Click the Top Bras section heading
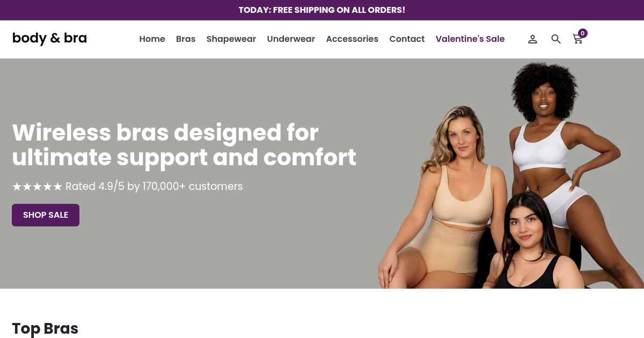 click(x=45, y=328)
